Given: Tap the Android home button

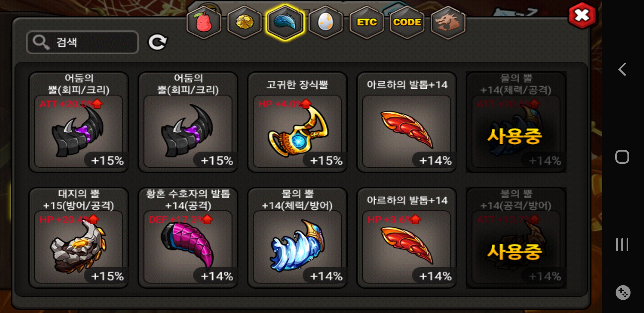Looking at the screenshot, I should click(622, 157).
